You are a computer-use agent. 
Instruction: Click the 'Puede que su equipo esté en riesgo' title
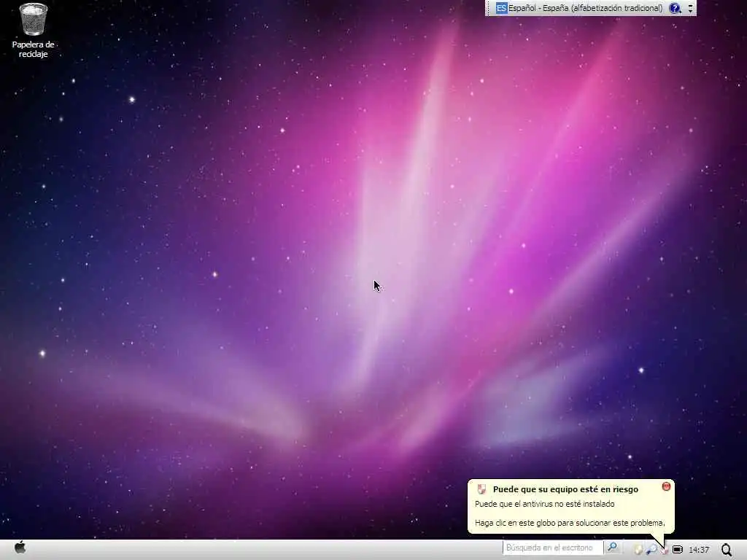[565, 489]
